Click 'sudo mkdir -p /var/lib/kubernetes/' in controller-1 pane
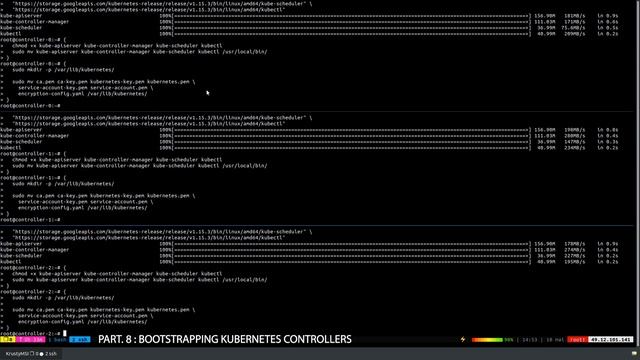 (63, 184)
